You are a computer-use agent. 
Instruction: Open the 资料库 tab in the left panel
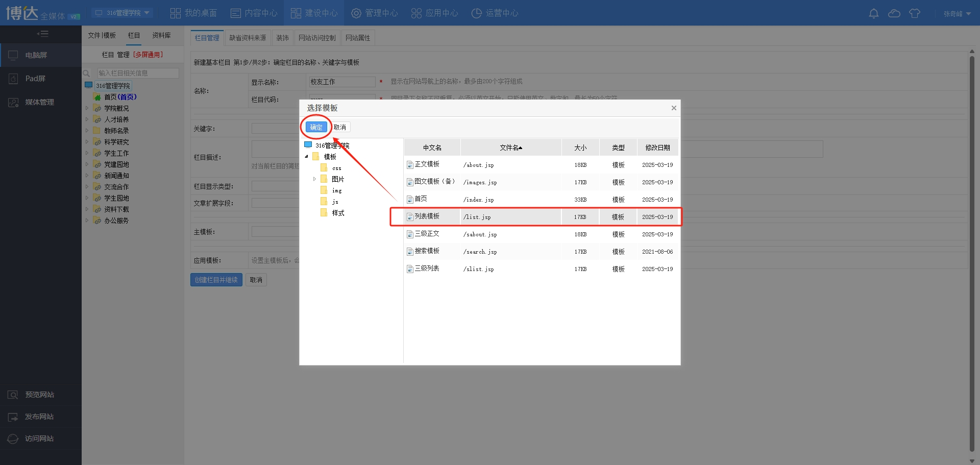[161, 35]
